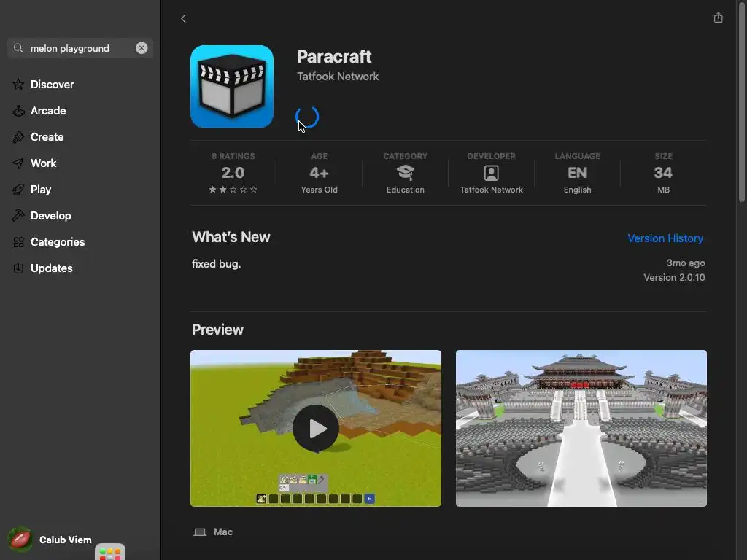Click the Developer person icon

[x=491, y=173]
